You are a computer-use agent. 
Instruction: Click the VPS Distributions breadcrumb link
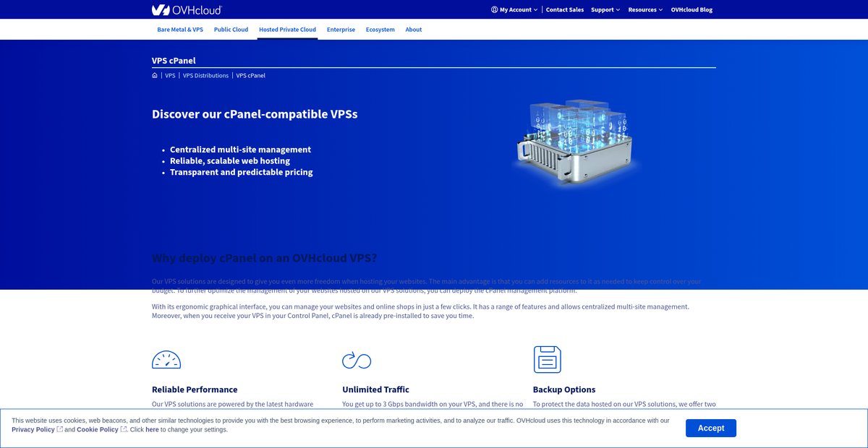(205, 75)
